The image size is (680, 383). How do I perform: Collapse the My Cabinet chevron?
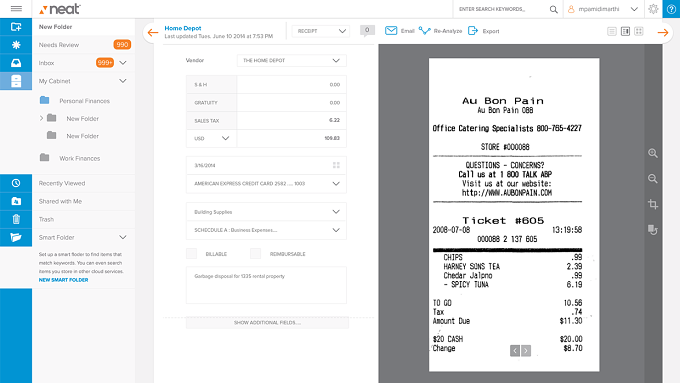tap(123, 81)
